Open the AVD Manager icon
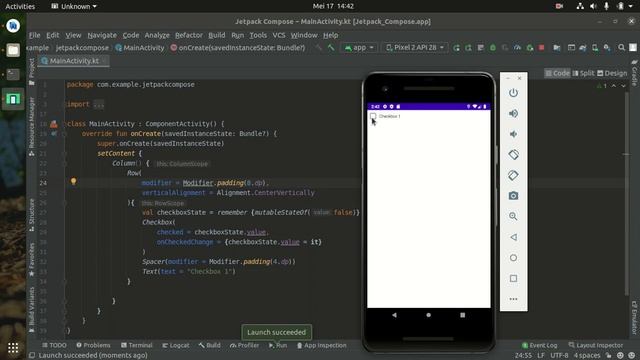Viewport: 640px width, 360px height. [595, 48]
